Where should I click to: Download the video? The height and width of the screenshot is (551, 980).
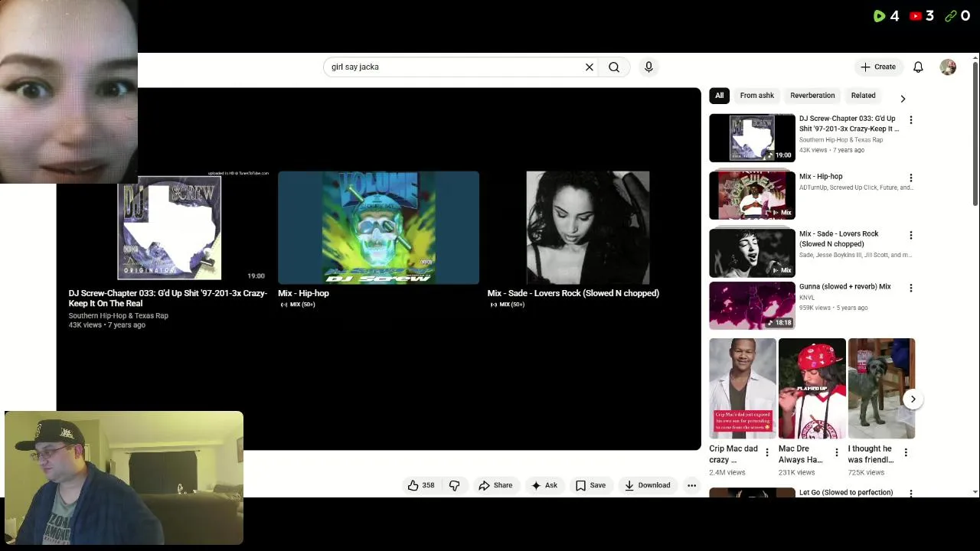[647, 485]
